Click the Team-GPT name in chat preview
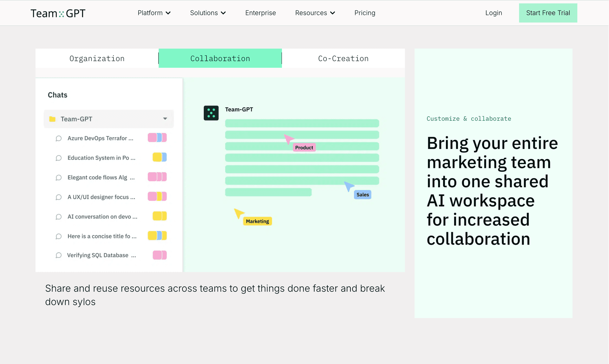 [x=239, y=110]
